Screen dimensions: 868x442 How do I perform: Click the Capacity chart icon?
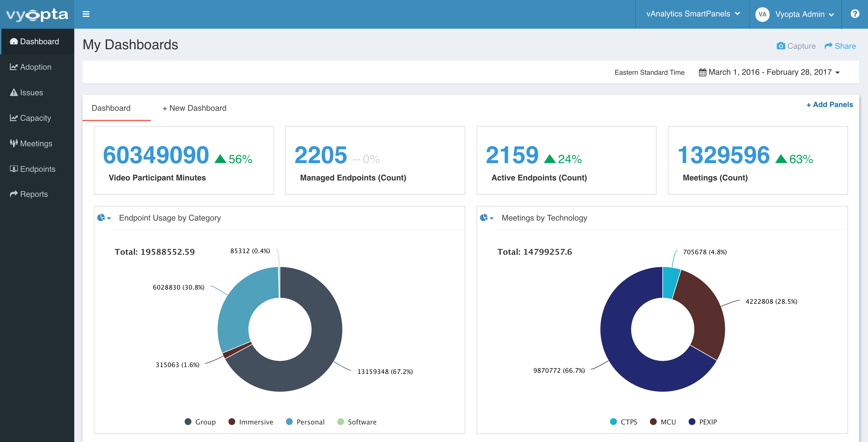coord(13,118)
